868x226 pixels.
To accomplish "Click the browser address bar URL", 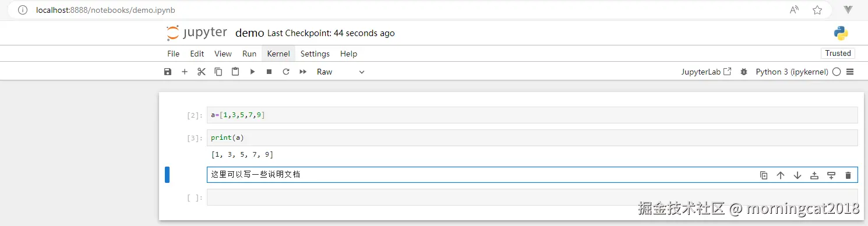I will pyautogui.click(x=105, y=10).
